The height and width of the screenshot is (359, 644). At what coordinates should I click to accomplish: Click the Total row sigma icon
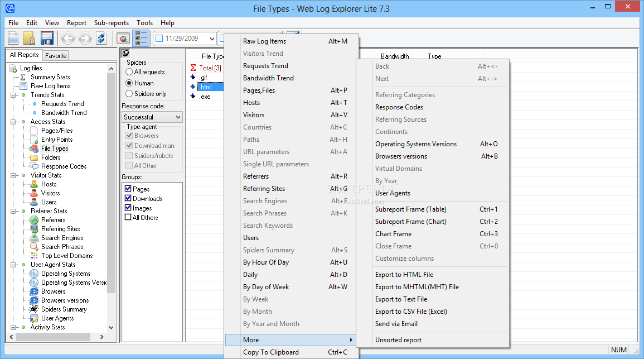click(x=193, y=68)
